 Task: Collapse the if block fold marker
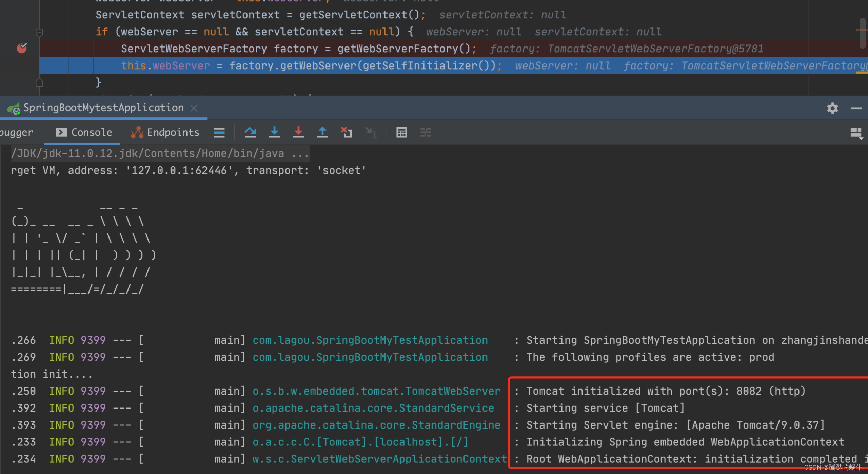click(39, 32)
